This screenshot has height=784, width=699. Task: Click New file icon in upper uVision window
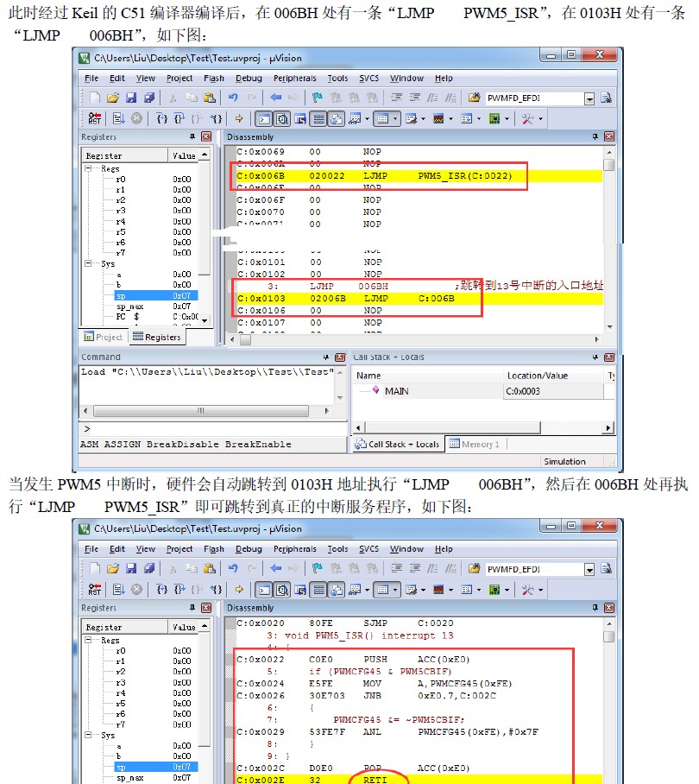tap(94, 98)
